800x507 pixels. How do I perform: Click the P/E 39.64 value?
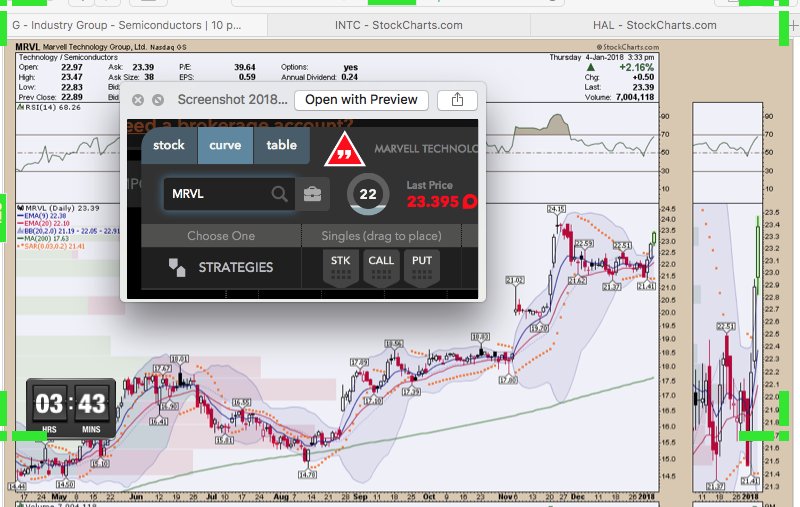tap(245, 67)
